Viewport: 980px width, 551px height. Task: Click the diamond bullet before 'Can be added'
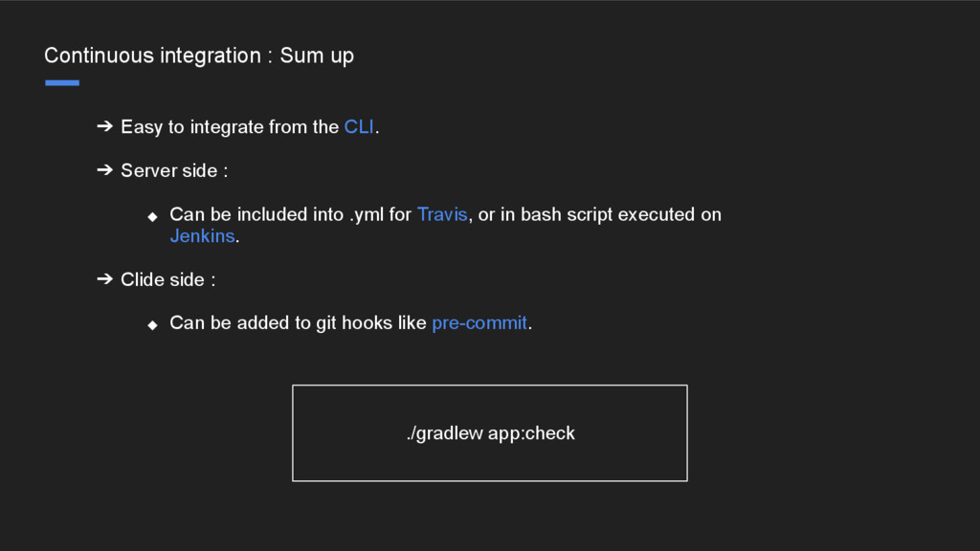pos(152,325)
